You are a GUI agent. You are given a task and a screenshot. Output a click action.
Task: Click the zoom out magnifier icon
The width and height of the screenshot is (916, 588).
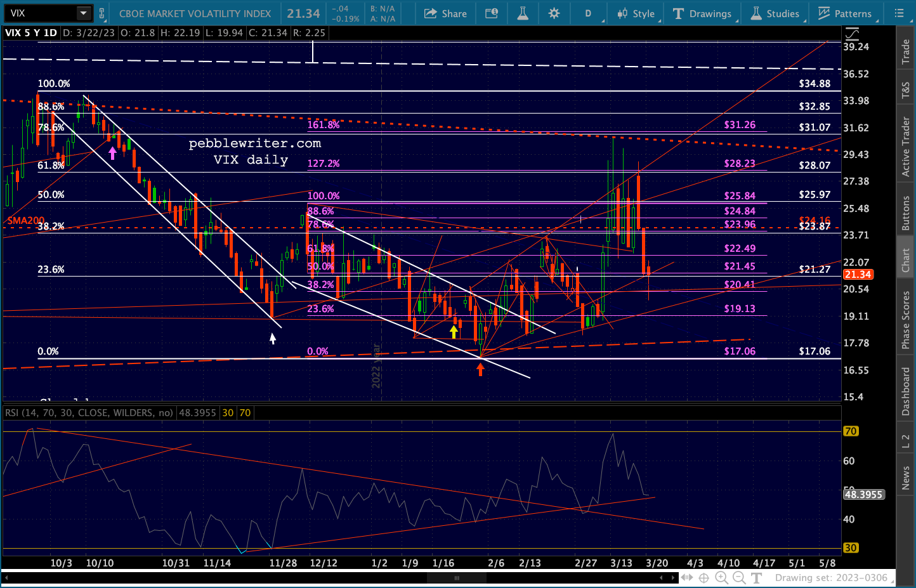739,578
